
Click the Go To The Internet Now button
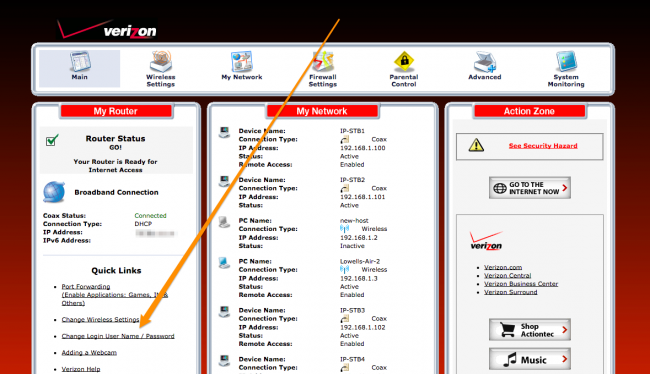coord(530,188)
